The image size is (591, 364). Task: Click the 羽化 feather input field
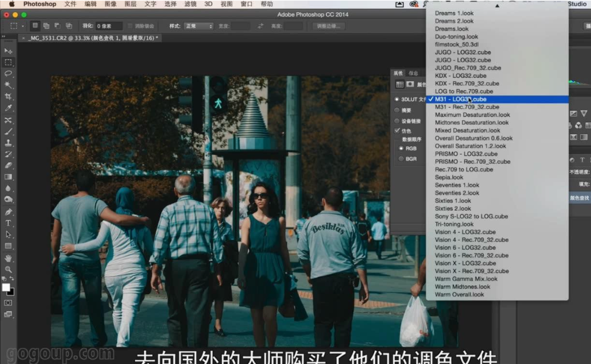tap(108, 26)
